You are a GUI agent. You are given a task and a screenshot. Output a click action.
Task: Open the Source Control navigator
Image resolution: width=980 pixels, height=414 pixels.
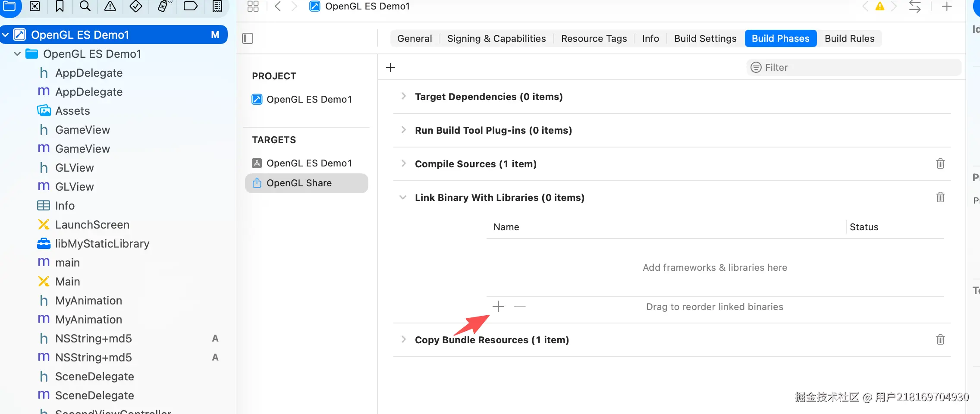click(35, 6)
